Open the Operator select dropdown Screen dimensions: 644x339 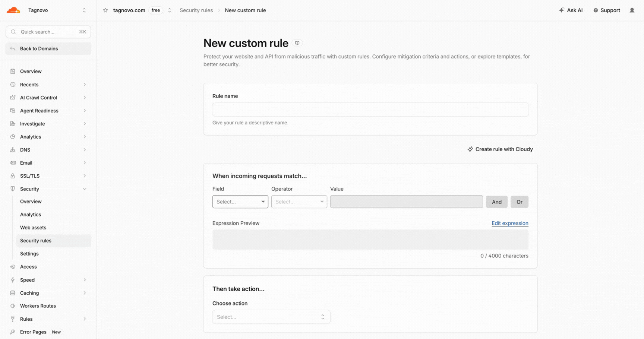(x=299, y=202)
